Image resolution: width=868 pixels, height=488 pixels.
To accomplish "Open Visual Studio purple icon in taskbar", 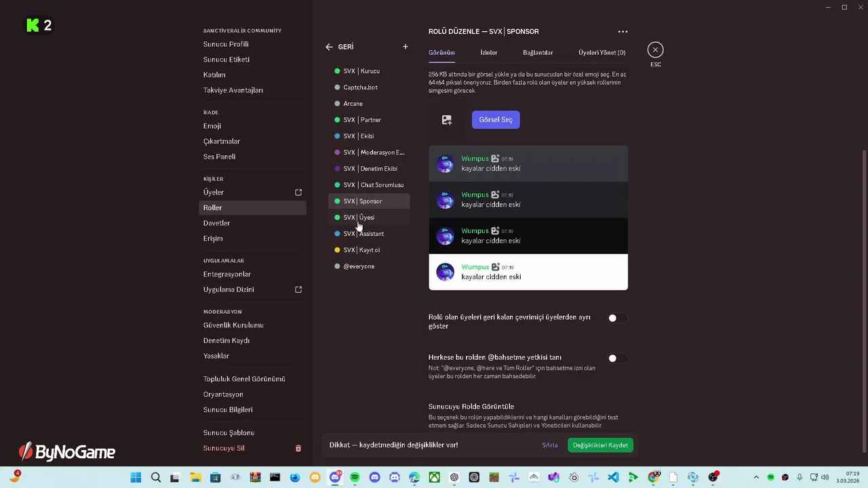I will click(553, 477).
